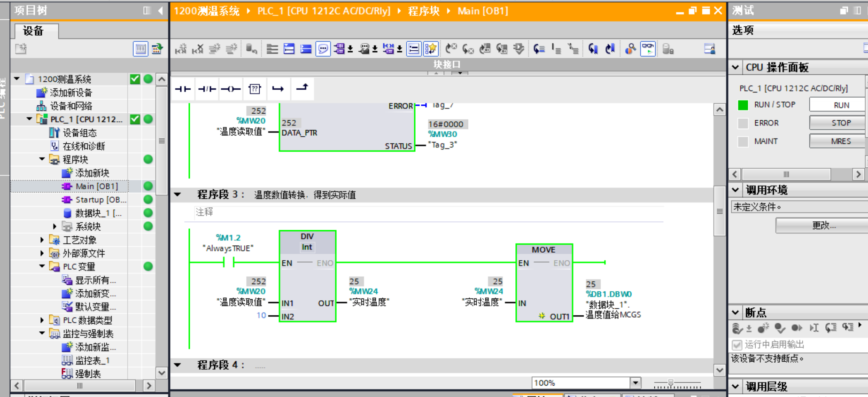The image size is (868, 397).
Task: Click the STOP button
Action: pyautogui.click(x=837, y=123)
